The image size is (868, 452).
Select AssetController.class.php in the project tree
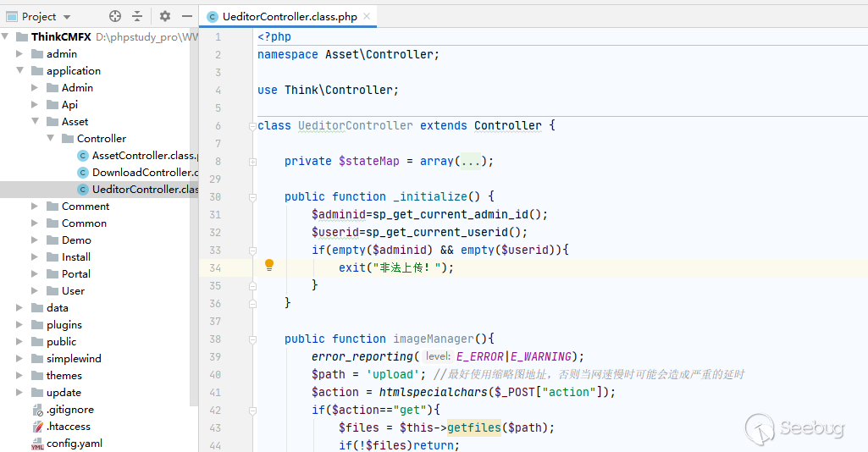click(x=143, y=156)
